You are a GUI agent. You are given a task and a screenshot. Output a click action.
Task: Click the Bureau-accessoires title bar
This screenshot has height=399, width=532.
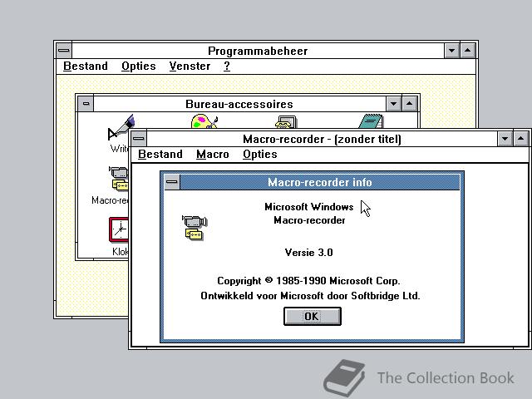(x=239, y=104)
